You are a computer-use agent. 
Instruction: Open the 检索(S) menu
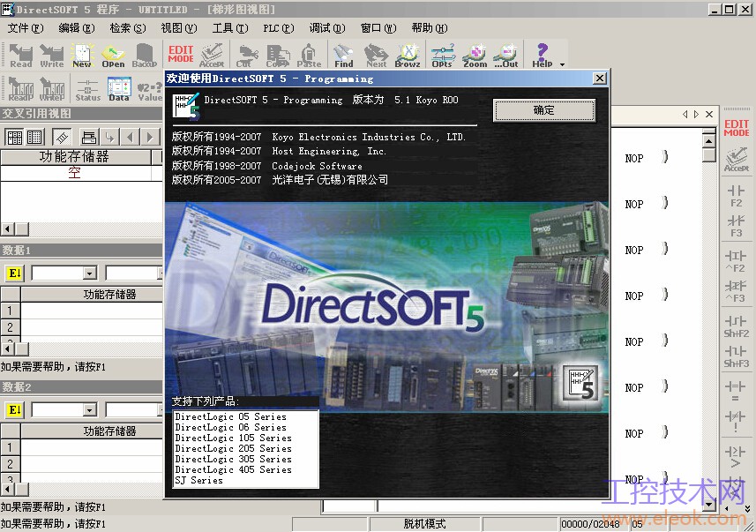[x=128, y=28]
